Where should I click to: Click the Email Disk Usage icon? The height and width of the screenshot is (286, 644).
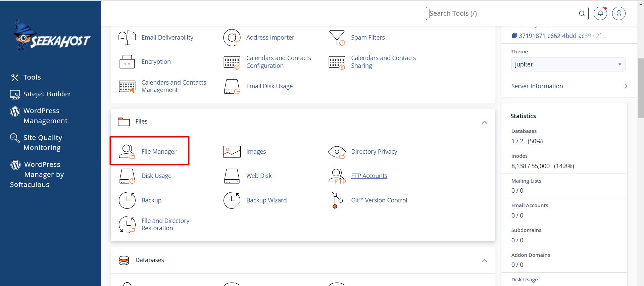coord(232,86)
